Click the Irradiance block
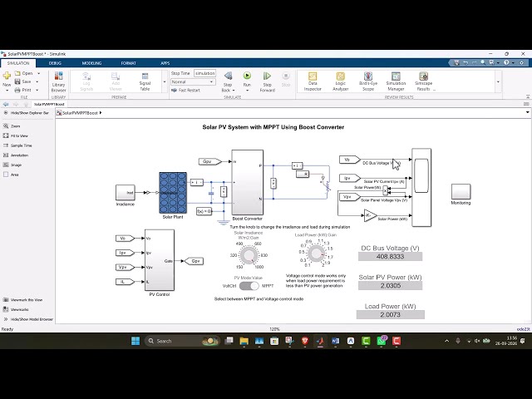Viewport: 532px width, 399px height. pos(126,193)
